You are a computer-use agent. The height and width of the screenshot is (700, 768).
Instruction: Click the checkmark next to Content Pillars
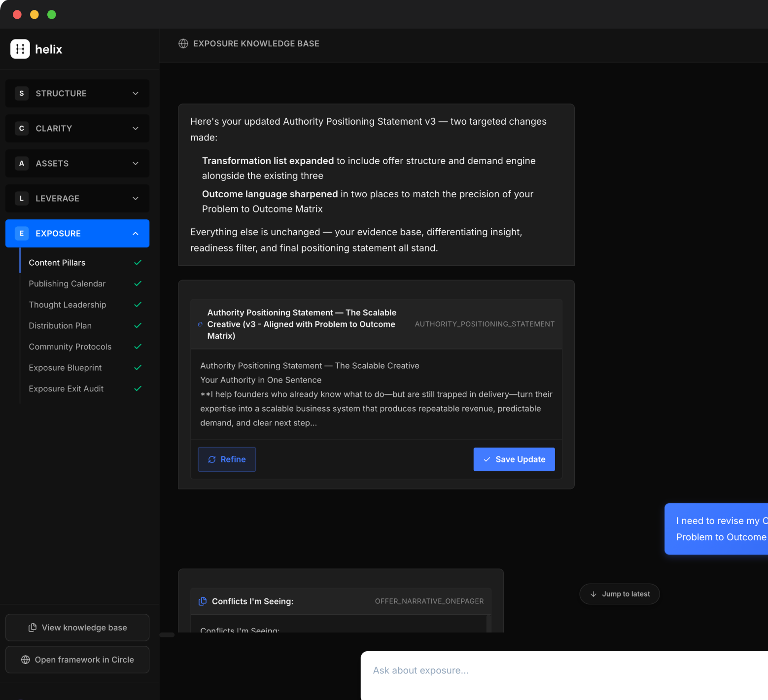138,262
